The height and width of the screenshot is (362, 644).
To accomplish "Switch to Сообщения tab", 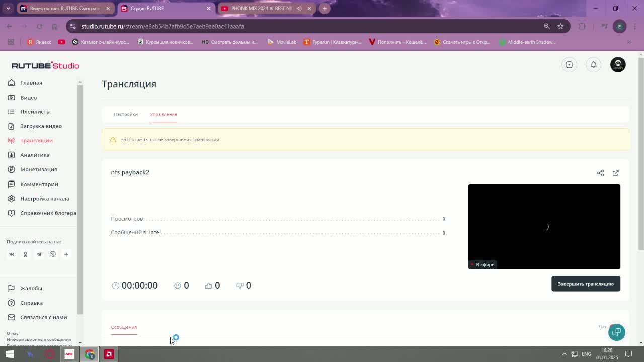I will pos(124,327).
